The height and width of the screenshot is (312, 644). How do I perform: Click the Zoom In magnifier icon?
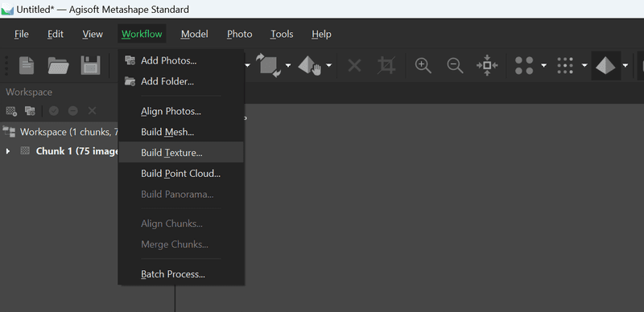423,65
